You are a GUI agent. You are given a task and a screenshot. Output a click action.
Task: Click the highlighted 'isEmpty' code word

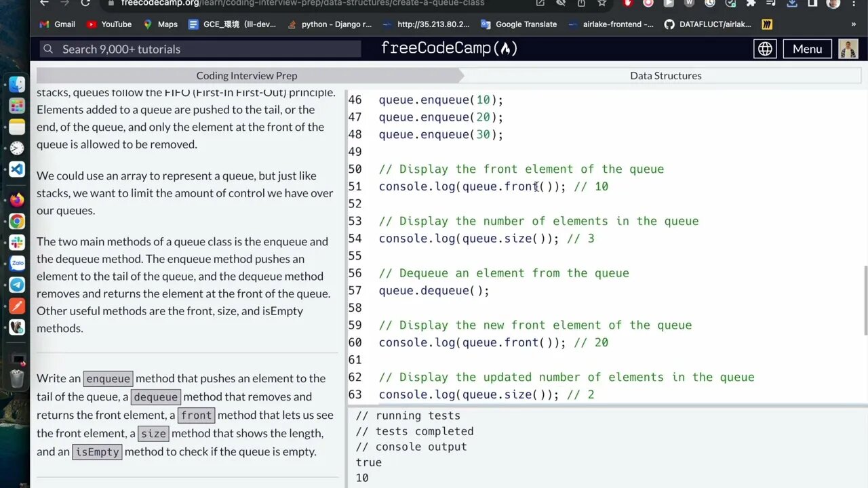pyautogui.click(x=97, y=452)
